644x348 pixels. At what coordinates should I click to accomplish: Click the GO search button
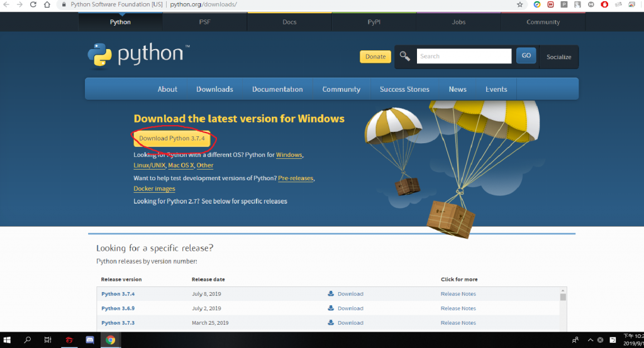[x=526, y=55]
